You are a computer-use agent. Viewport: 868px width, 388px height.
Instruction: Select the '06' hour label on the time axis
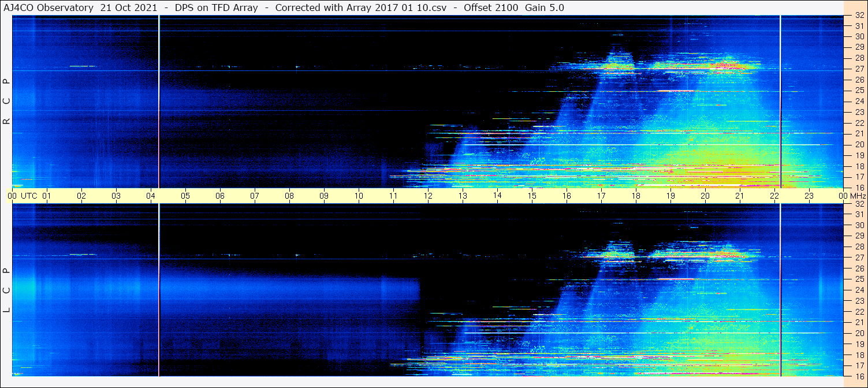coord(220,196)
